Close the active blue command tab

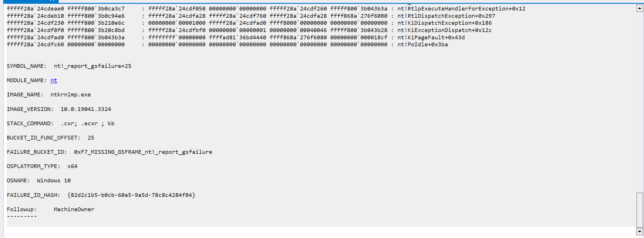(52, 1)
